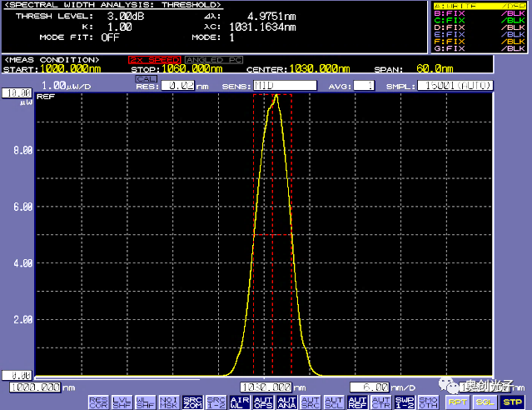Click the K value 1.00

[x=119, y=27]
